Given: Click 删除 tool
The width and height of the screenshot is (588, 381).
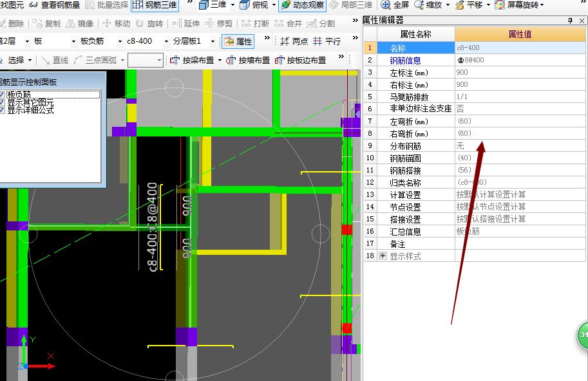Looking at the screenshot, I should tap(12, 24).
